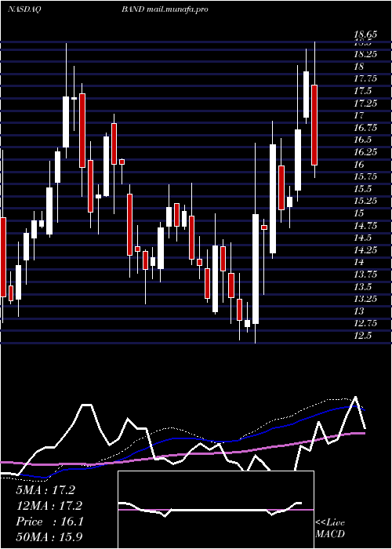This screenshot has width=392, height=549.
Task: Click the Price : 16.1 value
Action: pyautogui.click(x=49, y=522)
